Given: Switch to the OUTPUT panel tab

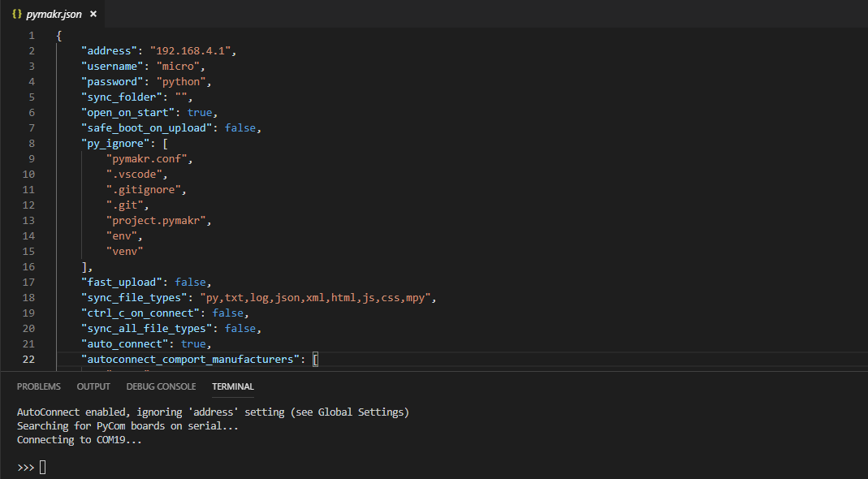Looking at the screenshot, I should click(93, 386).
